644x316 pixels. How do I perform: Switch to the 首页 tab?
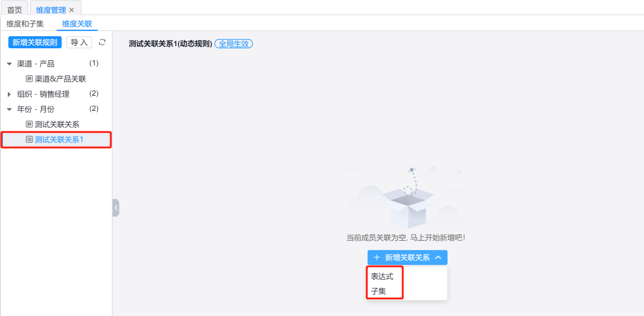[14, 10]
